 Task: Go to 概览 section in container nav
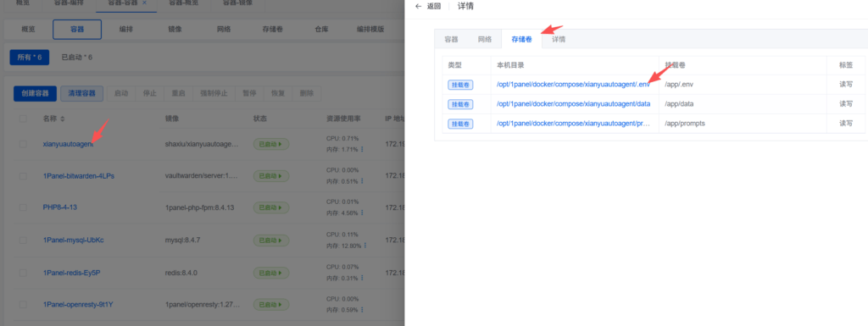click(x=28, y=30)
